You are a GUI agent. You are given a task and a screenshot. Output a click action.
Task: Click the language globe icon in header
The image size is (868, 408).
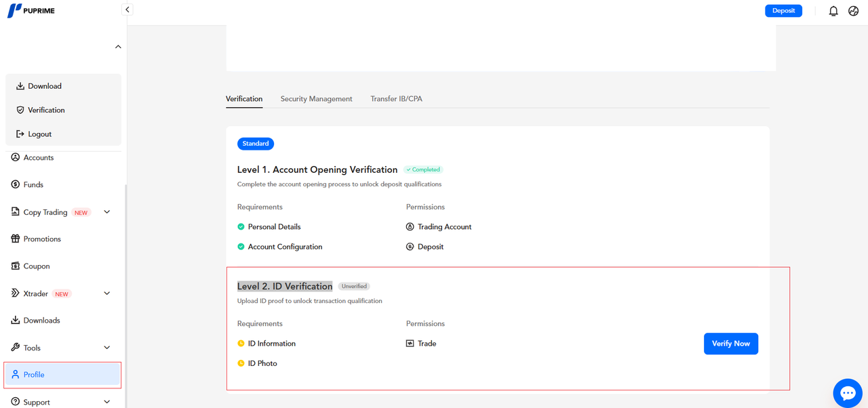(x=854, y=11)
